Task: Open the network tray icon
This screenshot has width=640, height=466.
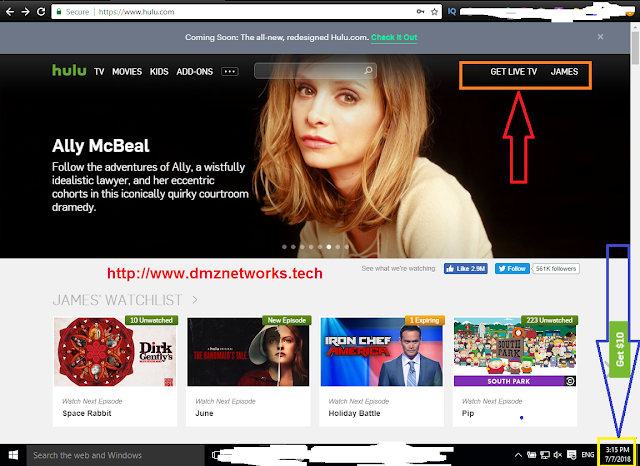Action: pyautogui.click(x=545, y=455)
